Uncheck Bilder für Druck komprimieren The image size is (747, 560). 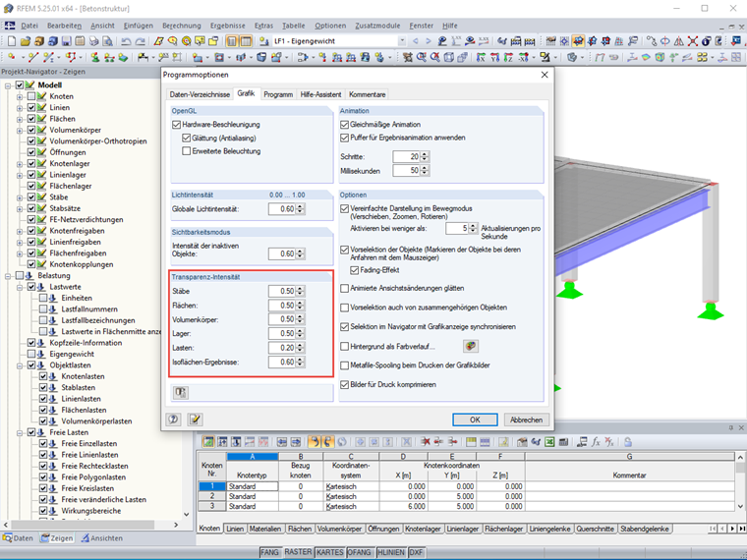[x=344, y=385]
